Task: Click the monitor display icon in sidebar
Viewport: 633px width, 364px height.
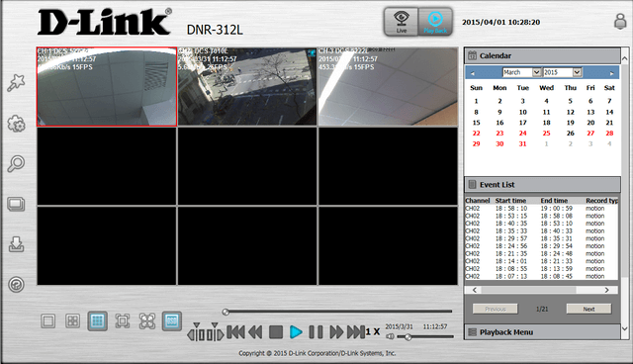Action: [16, 204]
